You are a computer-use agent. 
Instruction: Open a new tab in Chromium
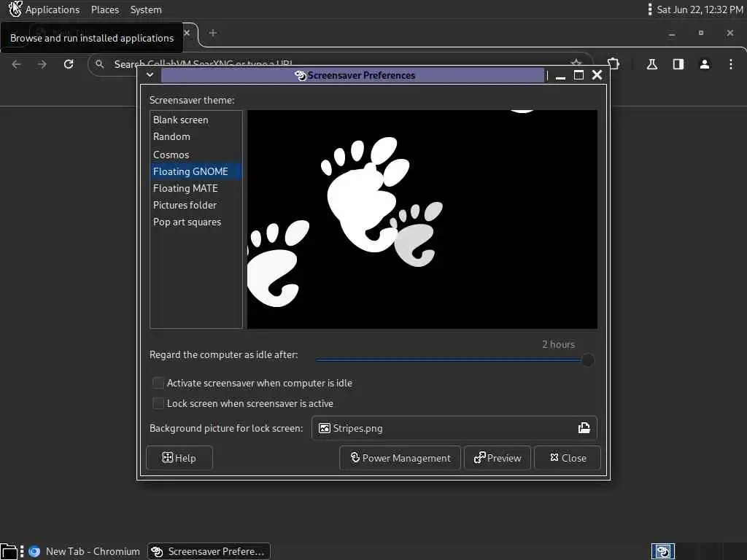[x=213, y=33]
